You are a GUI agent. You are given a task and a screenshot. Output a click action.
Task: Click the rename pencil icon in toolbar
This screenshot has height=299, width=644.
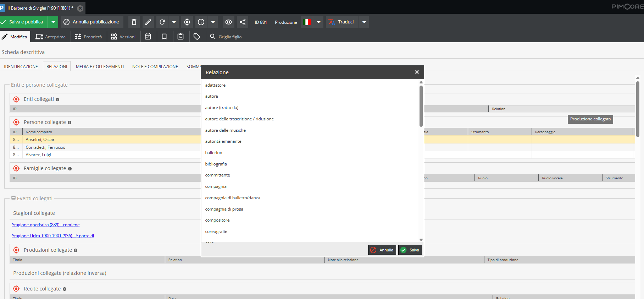[148, 22]
